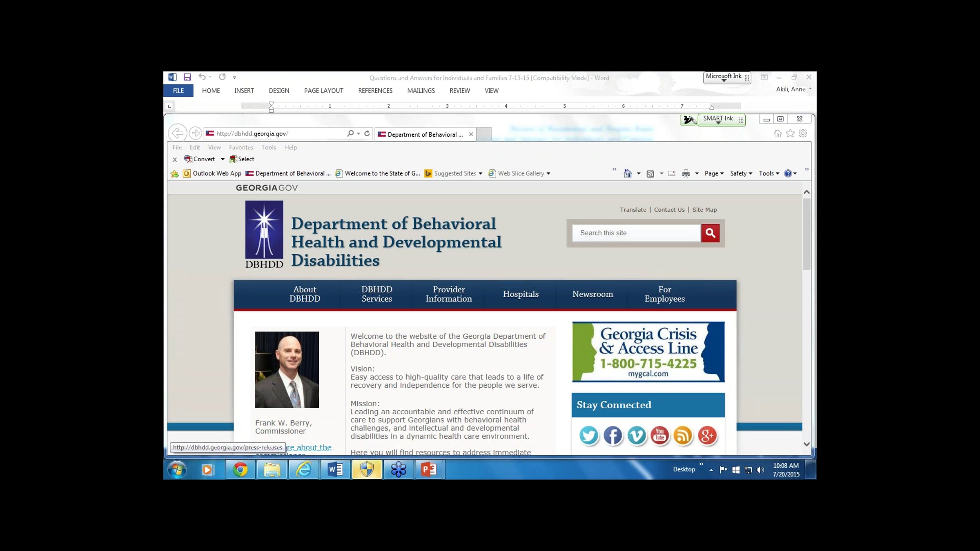Click the Undo arrow in Word
The image size is (980, 551).
tap(202, 77)
